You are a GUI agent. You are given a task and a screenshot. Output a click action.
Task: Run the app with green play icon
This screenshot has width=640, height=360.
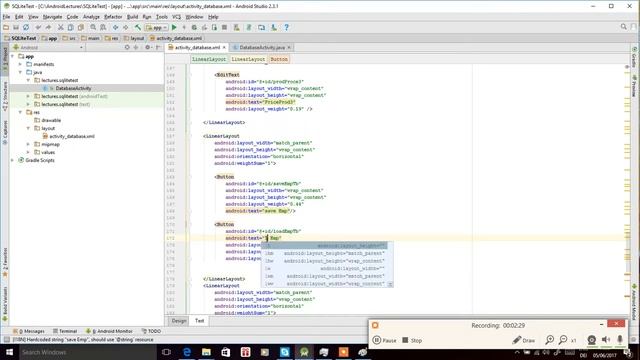[x=174, y=27]
